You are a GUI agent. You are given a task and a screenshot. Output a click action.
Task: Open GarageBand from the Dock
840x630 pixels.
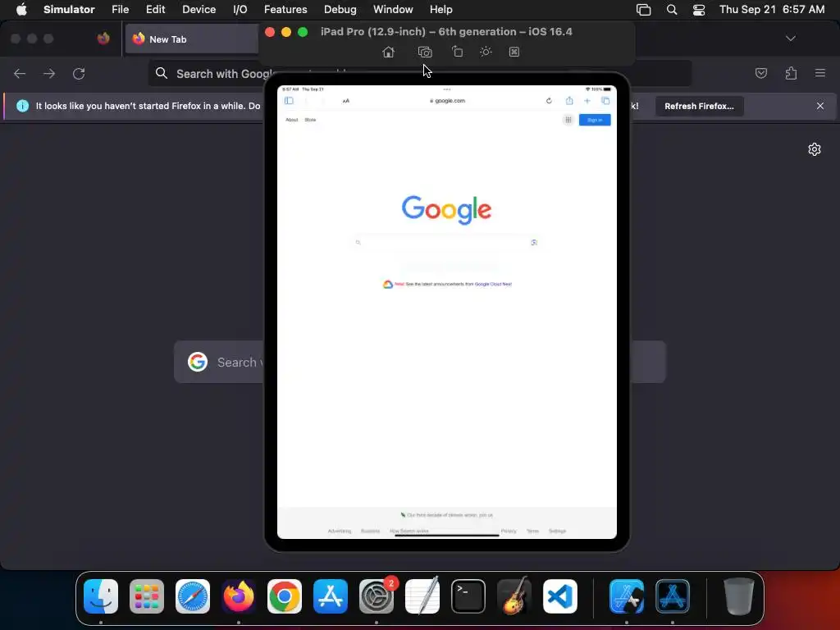(514, 596)
